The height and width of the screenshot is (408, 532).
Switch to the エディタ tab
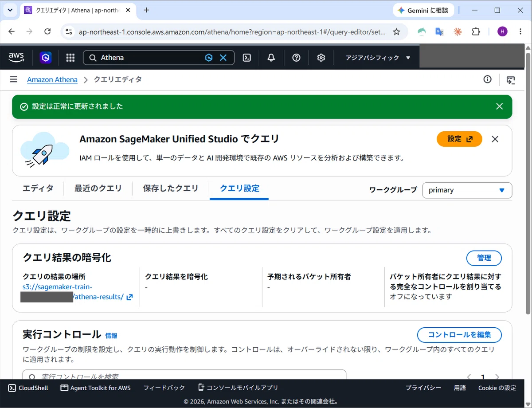[38, 188]
